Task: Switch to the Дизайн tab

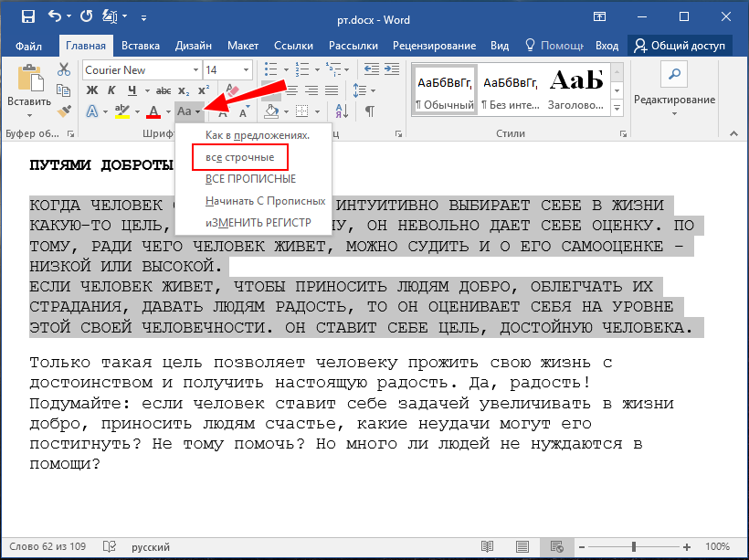Action: pos(194,46)
